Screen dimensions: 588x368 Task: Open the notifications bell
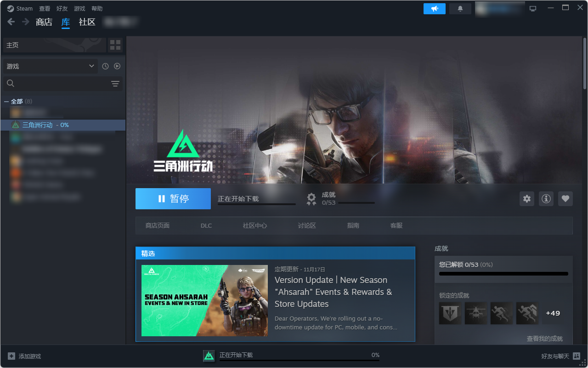[x=460, y=9]
